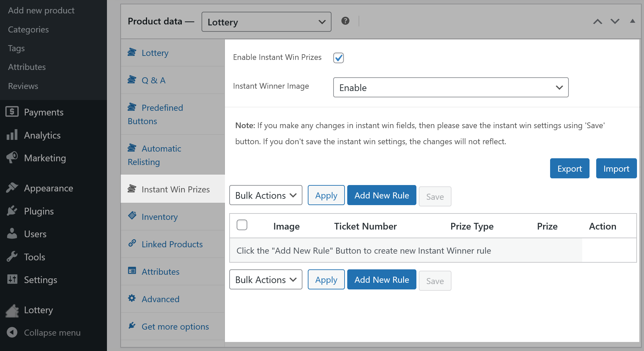This screenshot has height=351, width=644.
Task: Click the Advanced gear icon
Action: coord(132,298)
